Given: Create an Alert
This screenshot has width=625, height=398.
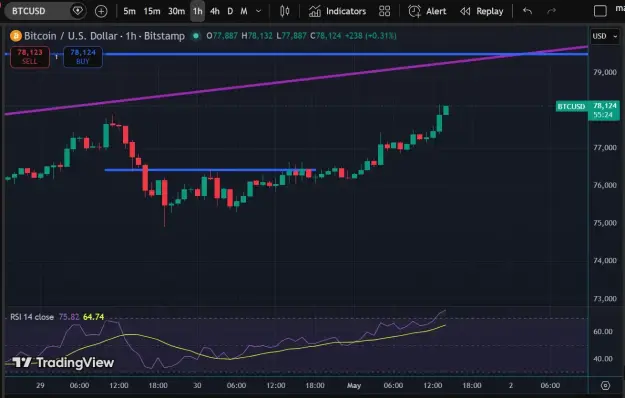Looking at the screenshot, I should click(427, 11).
